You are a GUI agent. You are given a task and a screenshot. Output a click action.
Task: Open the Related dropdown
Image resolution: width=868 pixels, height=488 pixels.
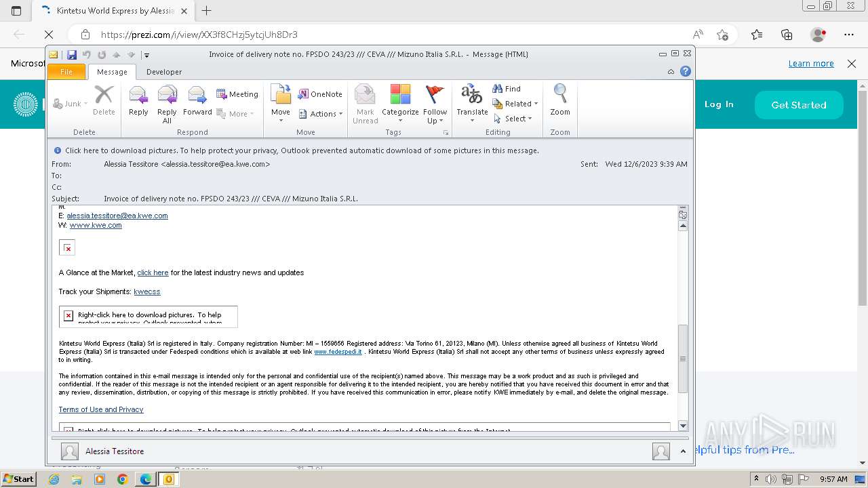click(515, 104)
